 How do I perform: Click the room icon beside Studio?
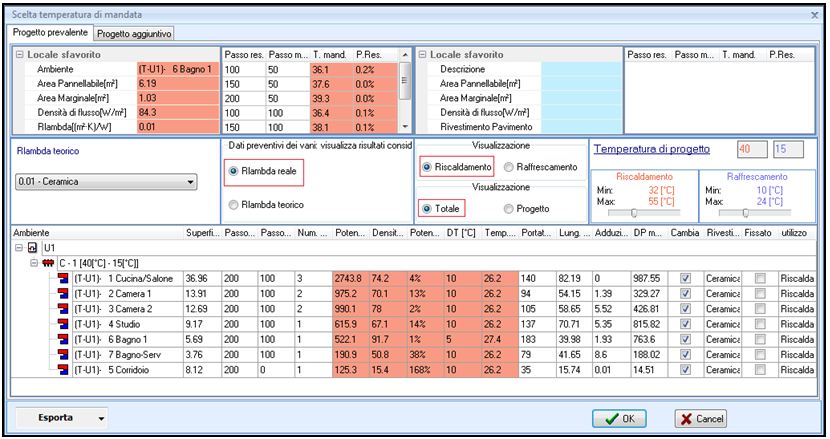click(x=64, y=325)
